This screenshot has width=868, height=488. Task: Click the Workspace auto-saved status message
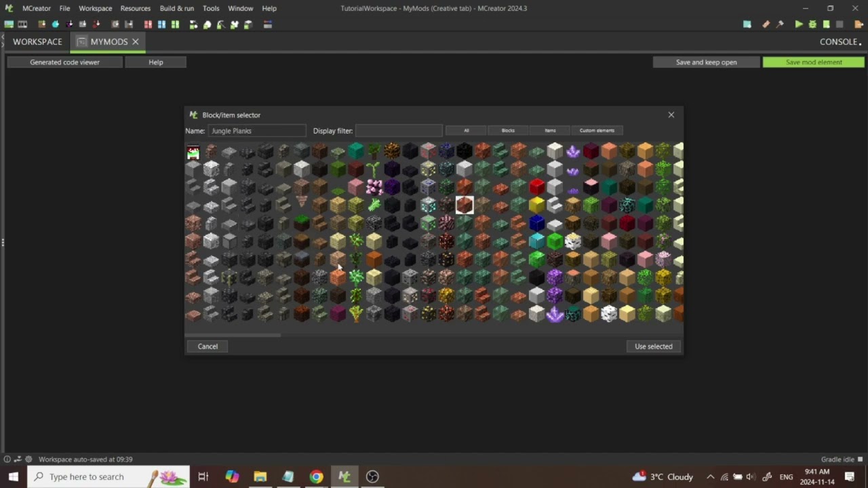pos(85,459)
